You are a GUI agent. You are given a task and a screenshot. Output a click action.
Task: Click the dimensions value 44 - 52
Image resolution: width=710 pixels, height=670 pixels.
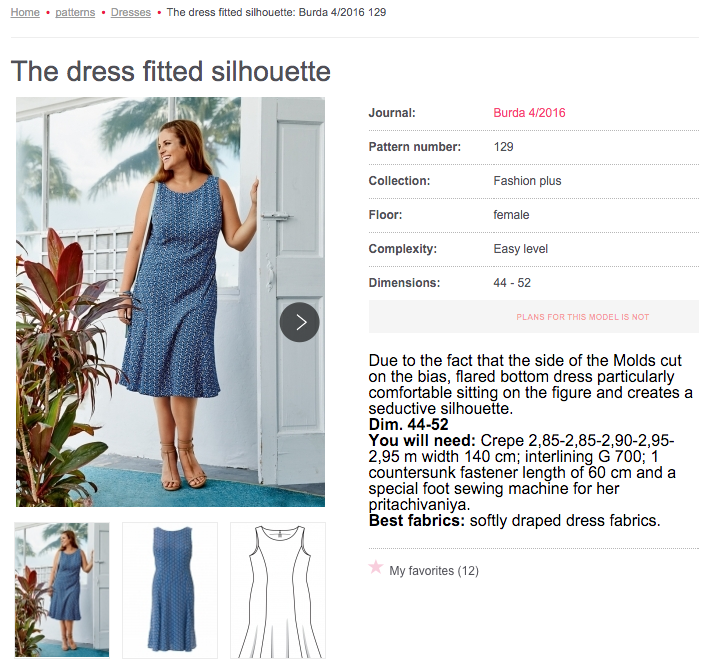click(514, 283)
